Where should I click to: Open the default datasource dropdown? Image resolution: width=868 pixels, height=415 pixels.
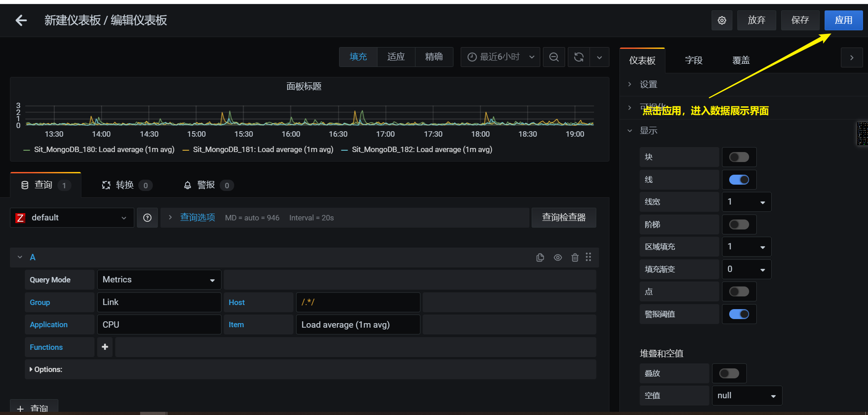point(72,218)
